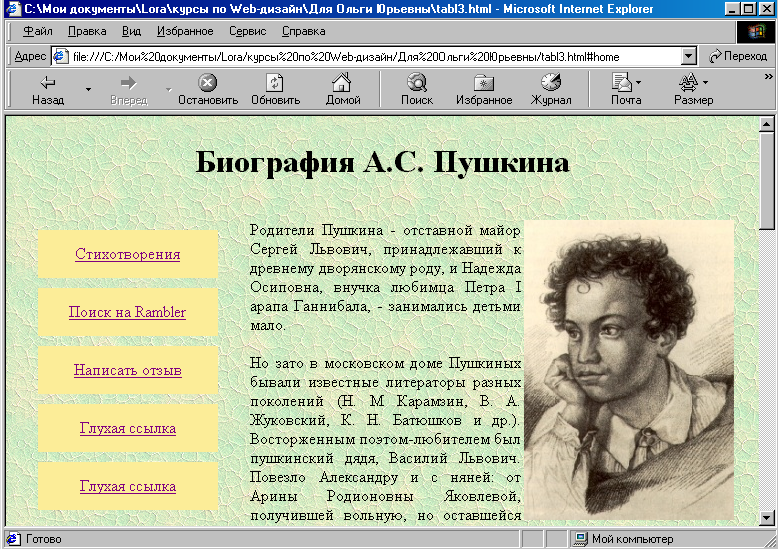Follow the Стихотворения link
The image size is (778, 549).
[x=128, y=254]
